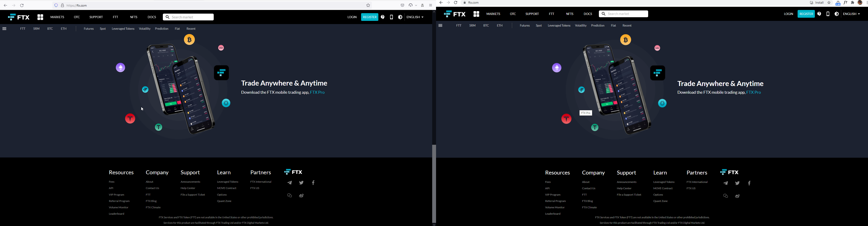Screen dimensions: 868x226
Task: Open the MARKETS menu item
Action: (x=57, y=17)
